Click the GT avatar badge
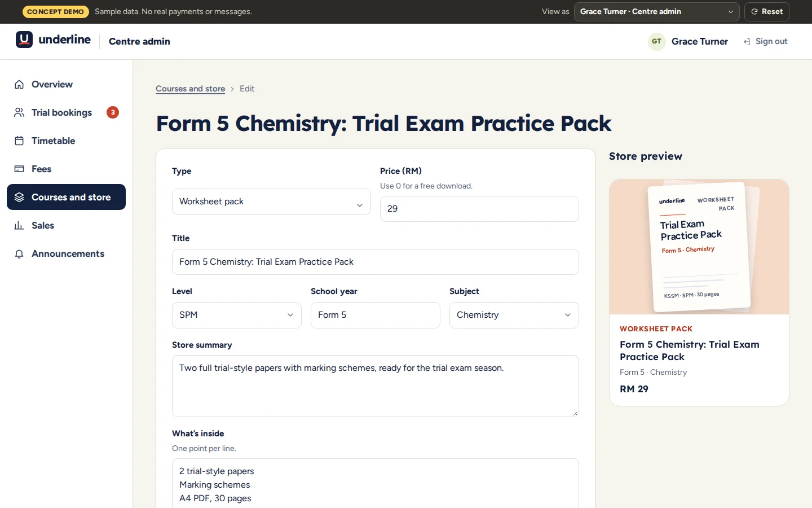The image size is (812, 508). 656,41
